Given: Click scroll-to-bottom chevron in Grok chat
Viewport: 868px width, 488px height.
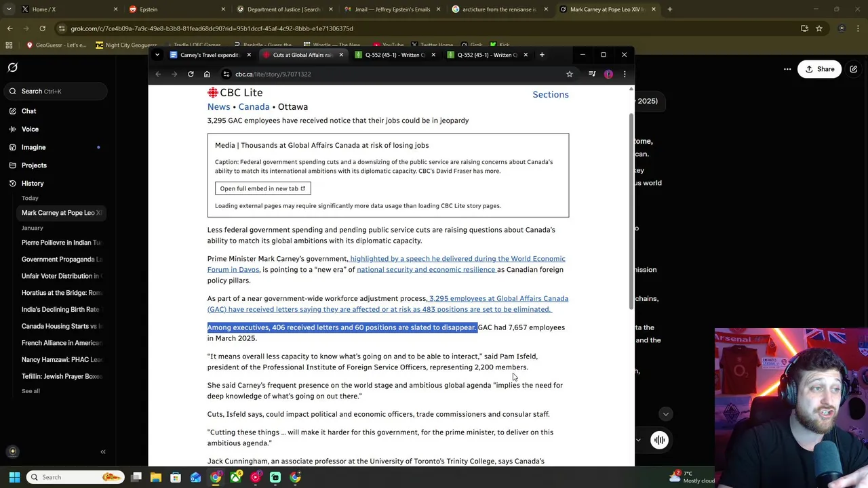Looking at the screenshot, I should click(665, 414).
